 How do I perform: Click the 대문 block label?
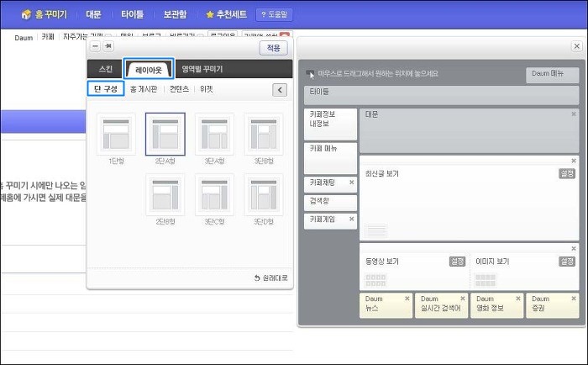[x=371, y=114]
